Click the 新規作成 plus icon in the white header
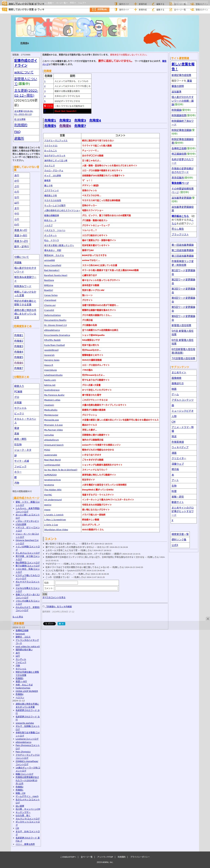Screen dimensions: 210x868 coord(136,9)
